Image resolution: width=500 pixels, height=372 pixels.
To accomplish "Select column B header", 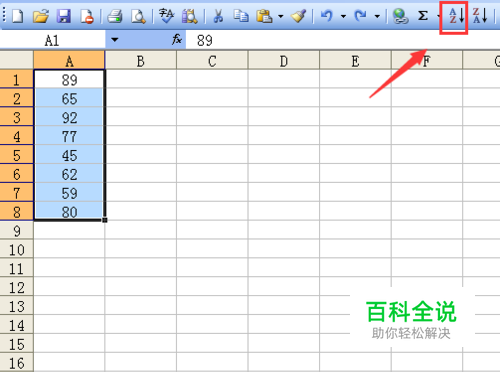I will [141, 60].
